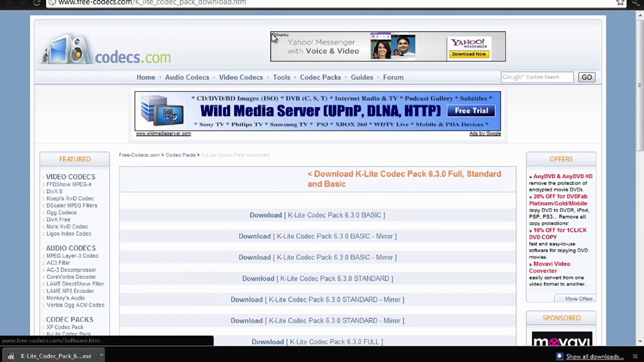Go to the Home menu item

coord(146,77)
